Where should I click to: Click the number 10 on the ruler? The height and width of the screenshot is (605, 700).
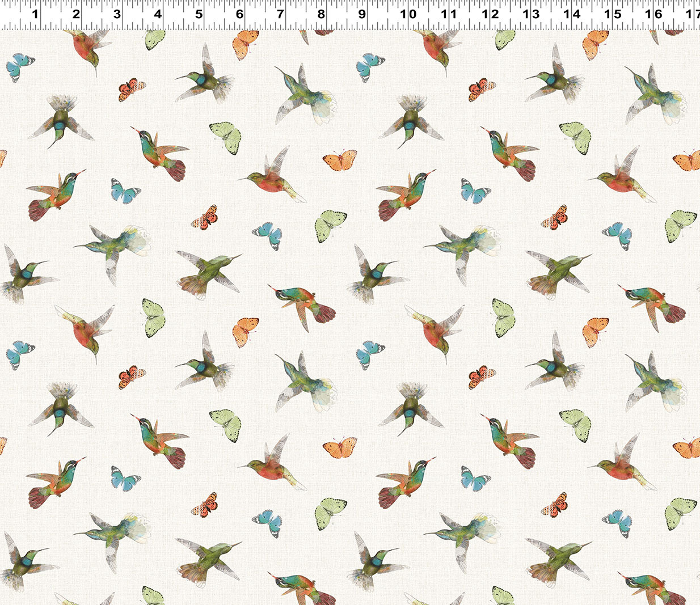pyautogui.click(x=407, y=14)
